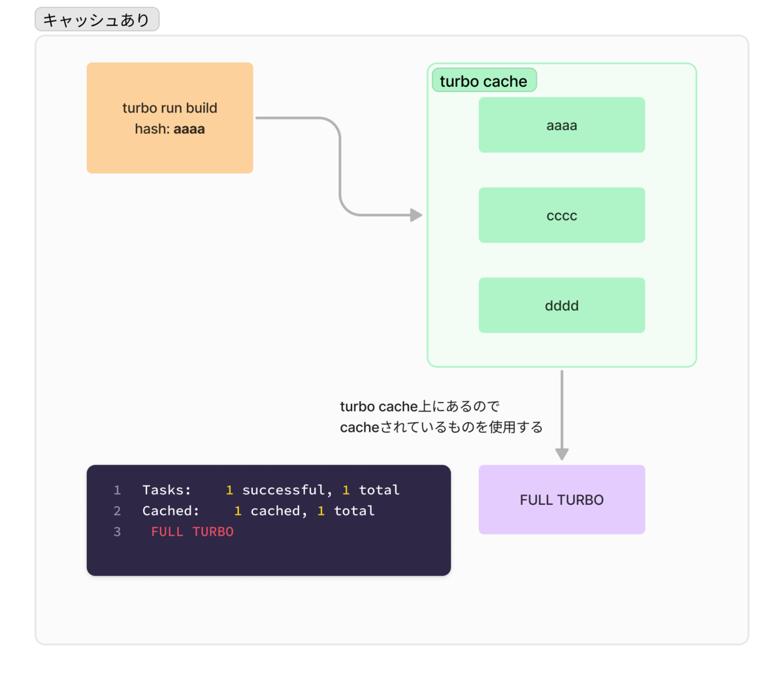Click the キャッシュあり label tag
The height and width of the screenshot is (680, 784).
click(x=97, y=20)
